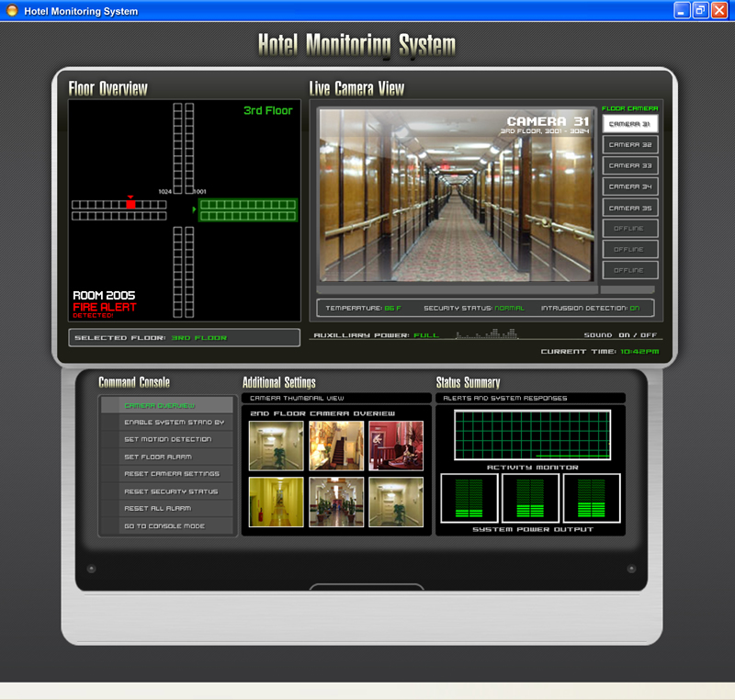The image size is (735, 700).
Task: Select the north wing room column on map
Action: (x=183, y=148)
